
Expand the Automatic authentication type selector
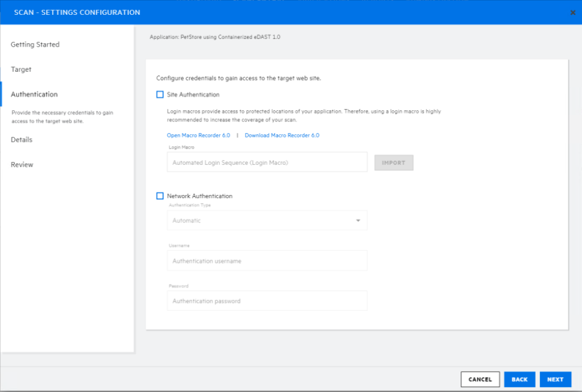coord(267,220)
